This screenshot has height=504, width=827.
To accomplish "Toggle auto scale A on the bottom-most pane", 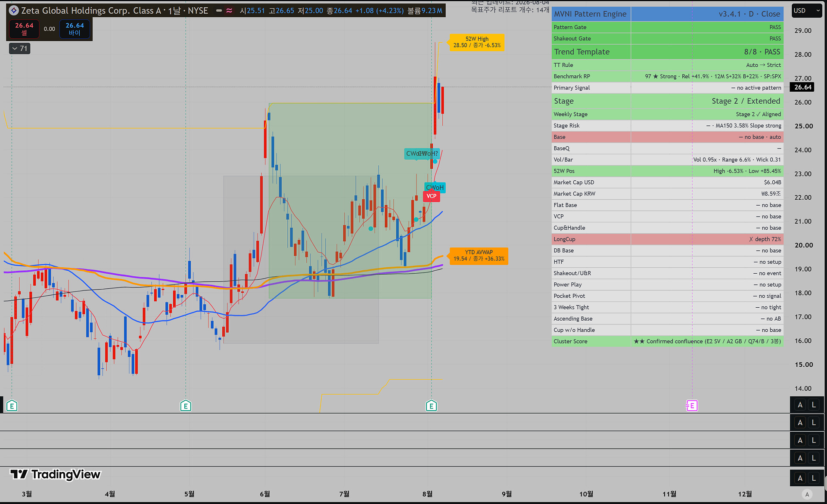I will click(x=800, y=478).
